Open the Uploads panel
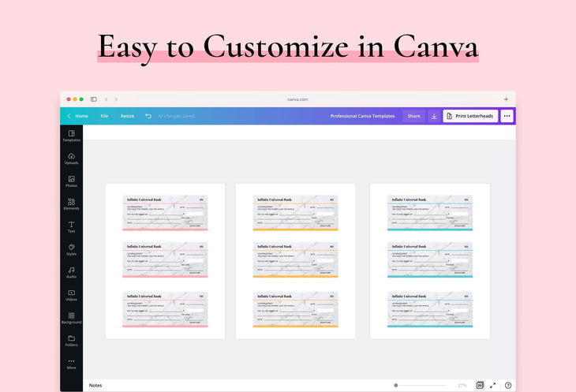The height and width of the screenshot is (392, 576). coord(71,159)
